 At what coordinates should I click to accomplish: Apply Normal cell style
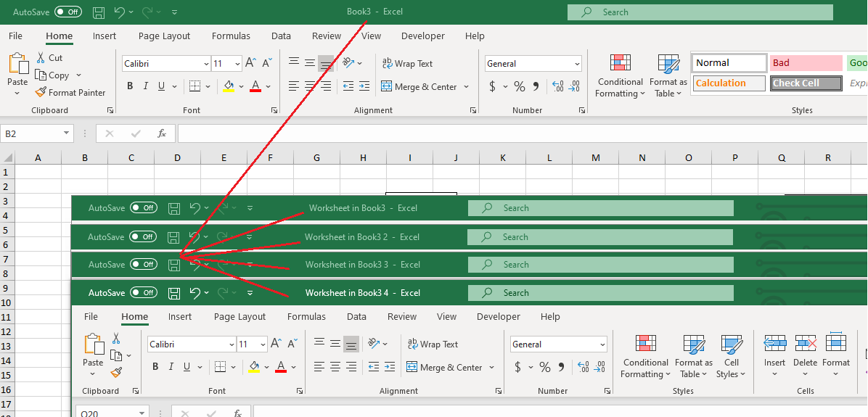tap(729, 62)
